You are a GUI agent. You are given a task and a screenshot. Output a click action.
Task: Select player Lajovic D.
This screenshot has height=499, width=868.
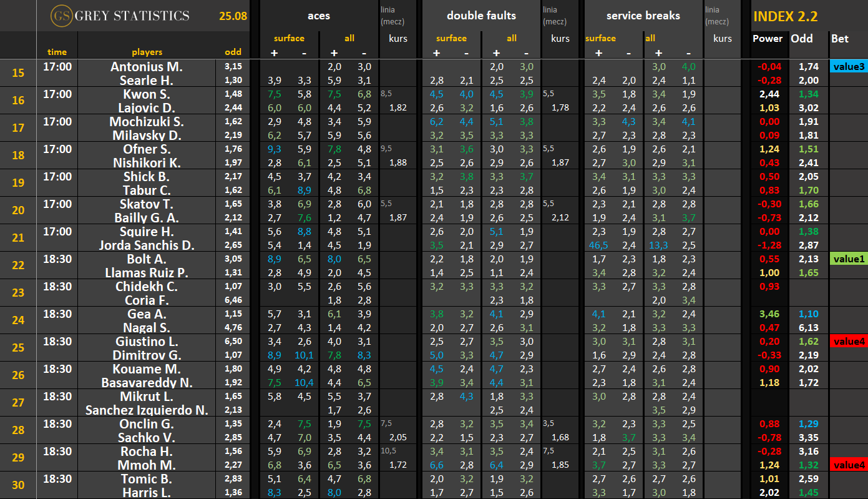147,107
